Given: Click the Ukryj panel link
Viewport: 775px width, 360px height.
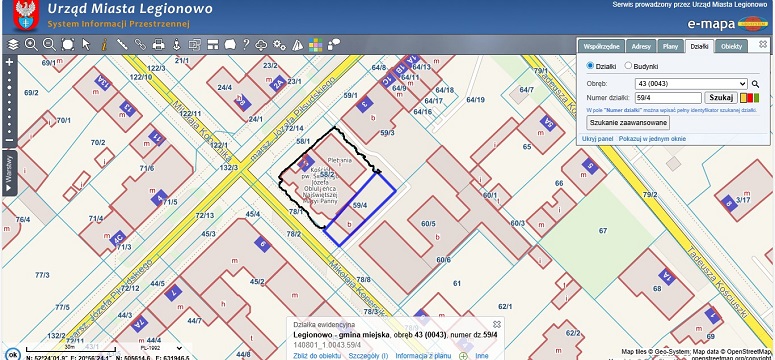Looking at the screenshot, I should click(597, 139).
